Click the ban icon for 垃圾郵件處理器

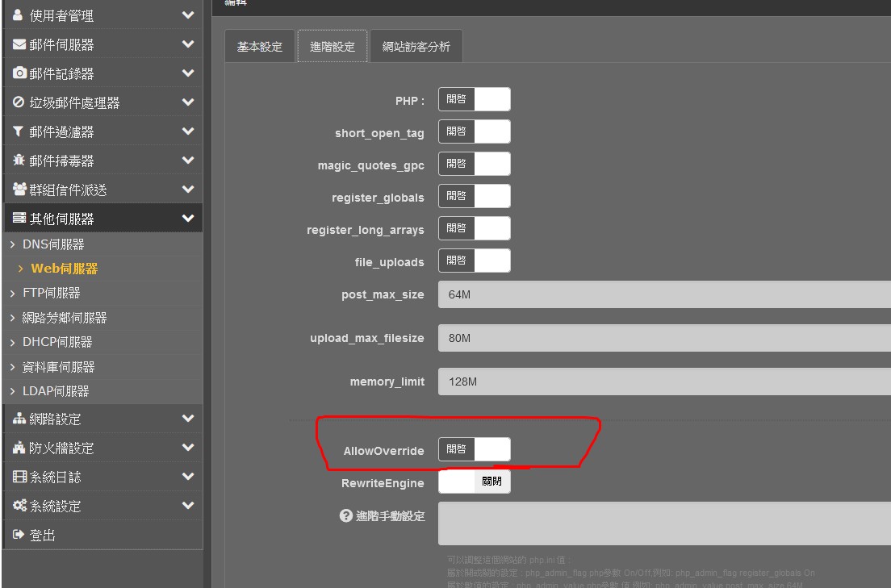coord(19,103)
